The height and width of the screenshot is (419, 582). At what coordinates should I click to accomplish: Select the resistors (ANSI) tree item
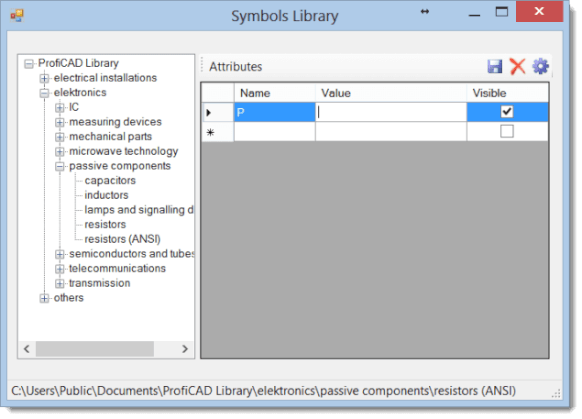click(122, 239)
